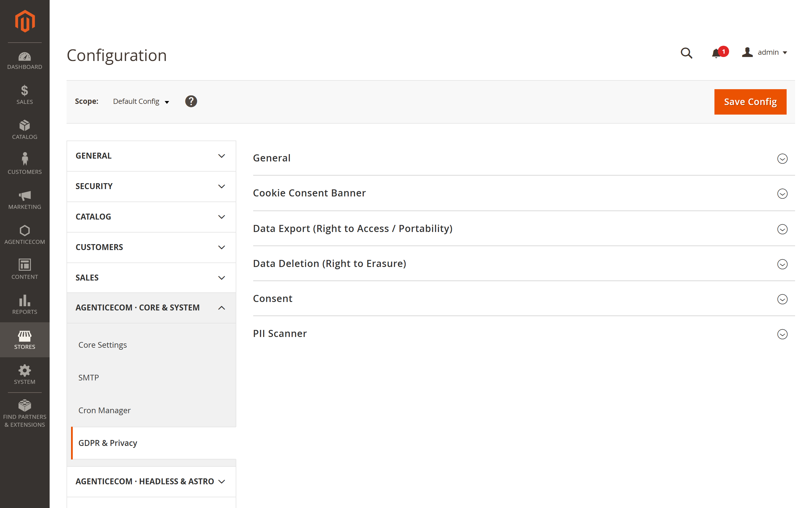
Task: Click the Magento logo icon
Action: pyautogui.click(x=25, y=21)
